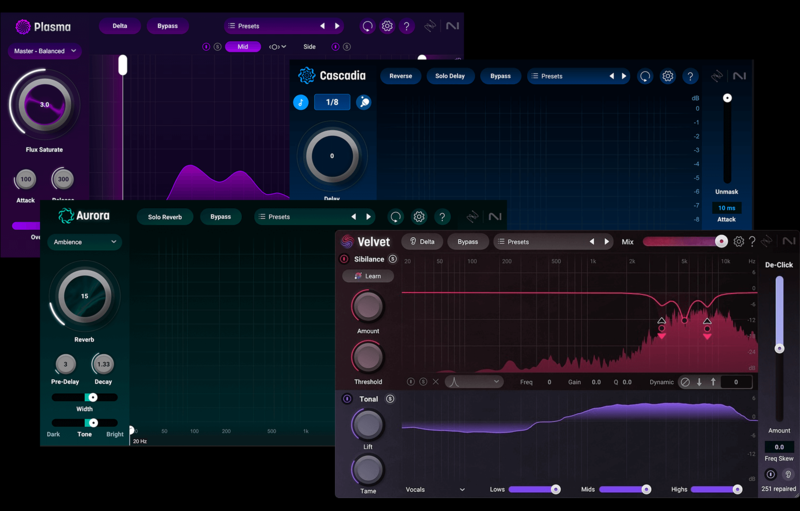Go to next preset in Aurora
Screen dimensions: 800x511
[x=368, y=217]
